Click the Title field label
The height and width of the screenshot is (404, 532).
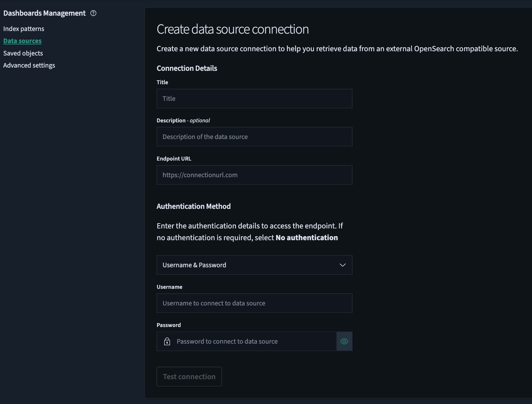click(x=162, y=82)
